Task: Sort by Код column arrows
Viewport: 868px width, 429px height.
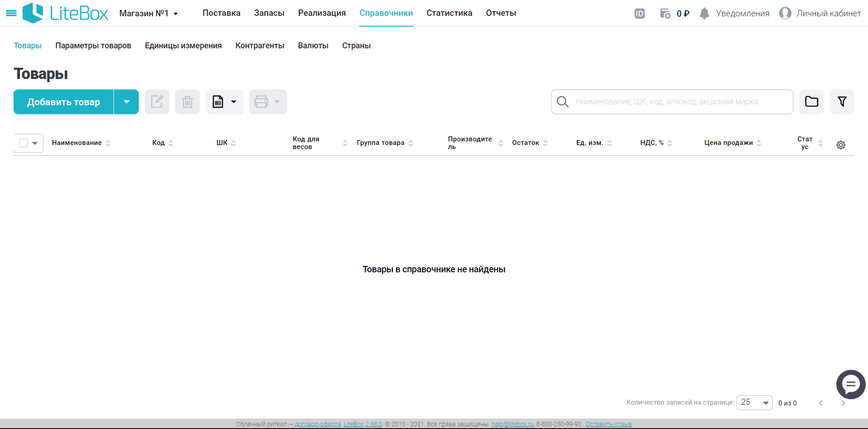Action: click(171, 143)
